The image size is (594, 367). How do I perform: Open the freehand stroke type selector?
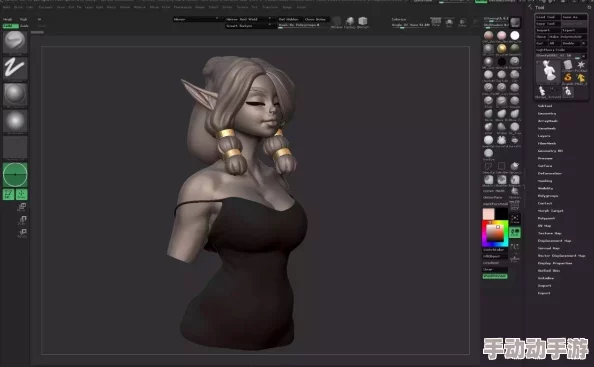(15, 68)
